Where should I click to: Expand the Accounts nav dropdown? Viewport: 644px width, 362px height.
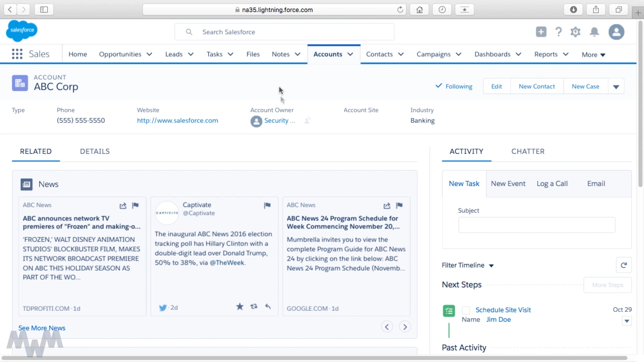pos(350,54)
